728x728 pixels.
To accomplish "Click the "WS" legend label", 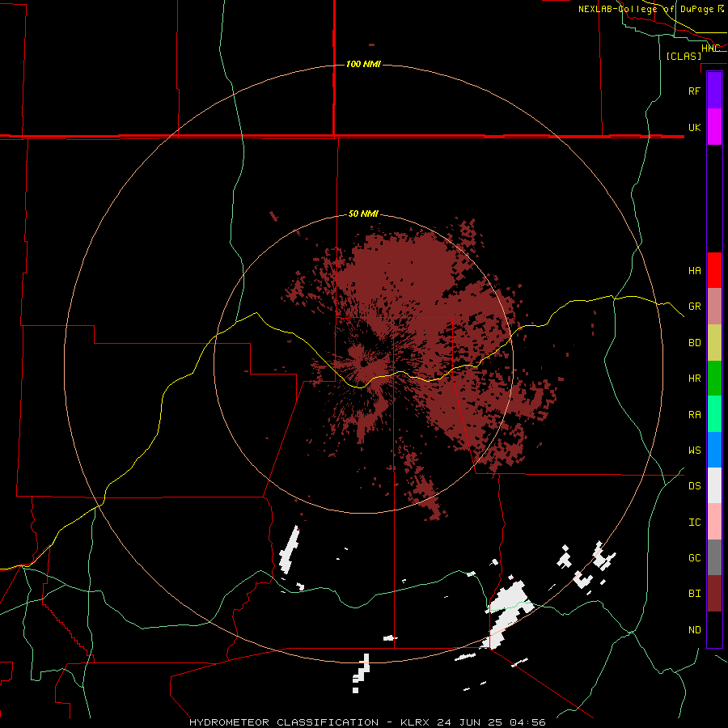I will coord(694,451).
